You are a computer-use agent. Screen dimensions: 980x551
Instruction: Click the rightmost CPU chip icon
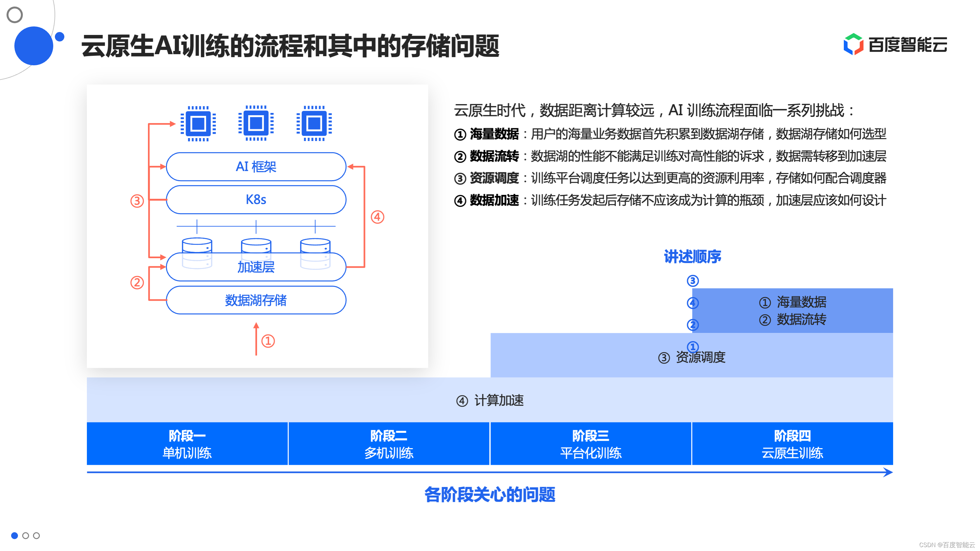[x=314, y=124]
